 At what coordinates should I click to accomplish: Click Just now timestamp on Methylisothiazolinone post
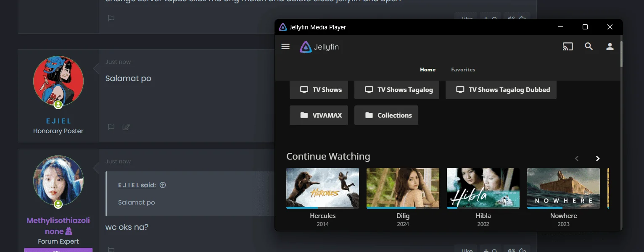(118, 161)
